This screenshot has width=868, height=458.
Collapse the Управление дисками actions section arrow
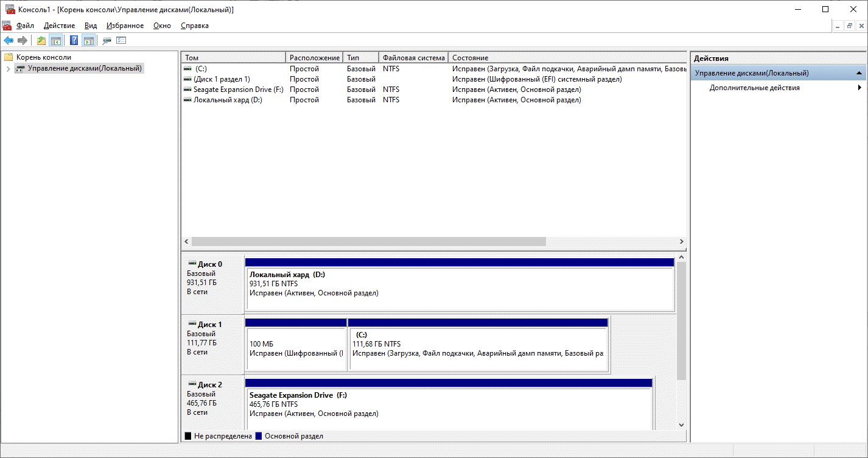pyautogui.click(x=859, y=73)
